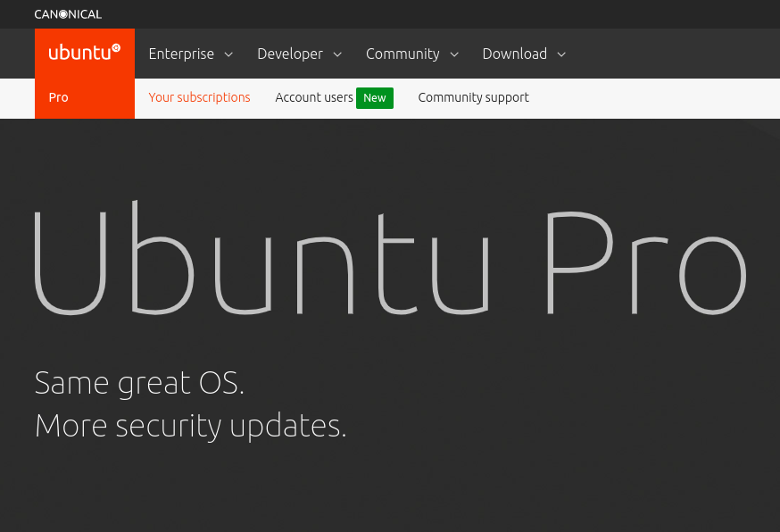
Task: Expand the Download chevron arrow
Action: [x=561, y=54]
